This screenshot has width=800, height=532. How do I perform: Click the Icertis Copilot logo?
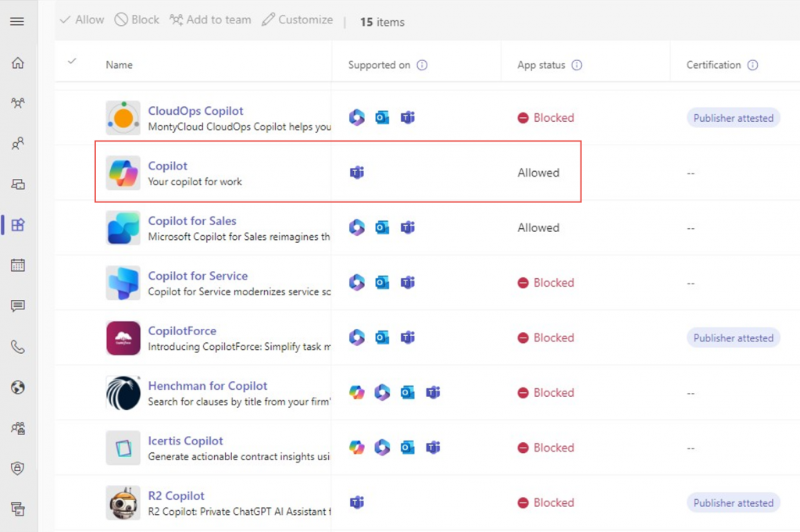point(123,448)
